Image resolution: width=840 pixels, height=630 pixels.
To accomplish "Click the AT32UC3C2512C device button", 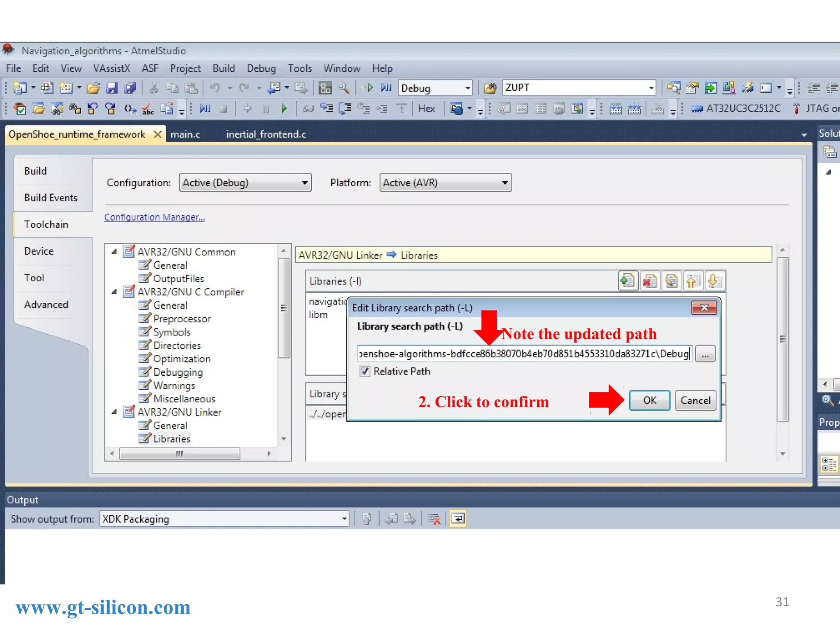I will [x=735, y=109].
